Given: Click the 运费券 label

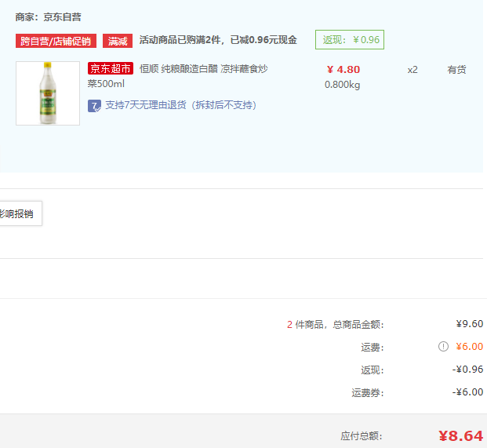Looking at the screenshot, I should [368, 393].
